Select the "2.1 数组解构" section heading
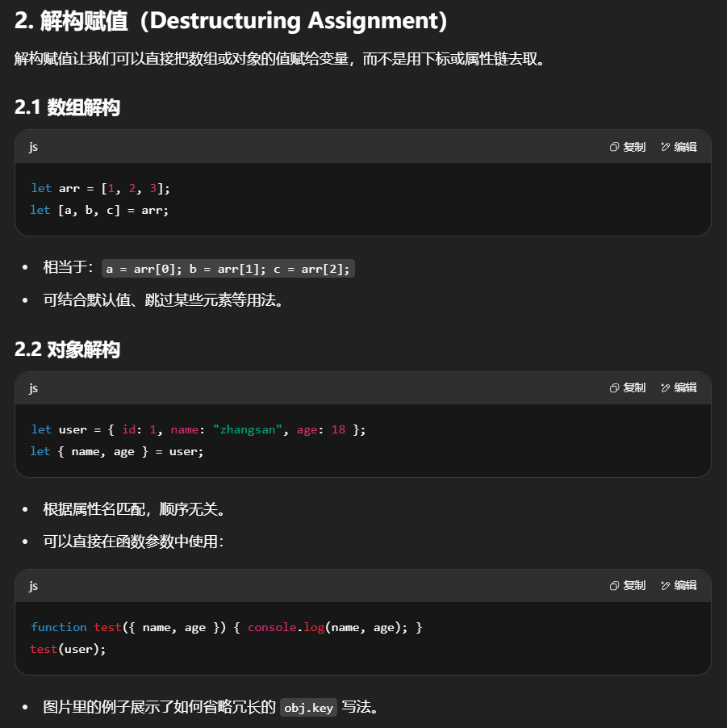Screen dimensions: 727x728 pyautogui.click(x=67, y=107)
